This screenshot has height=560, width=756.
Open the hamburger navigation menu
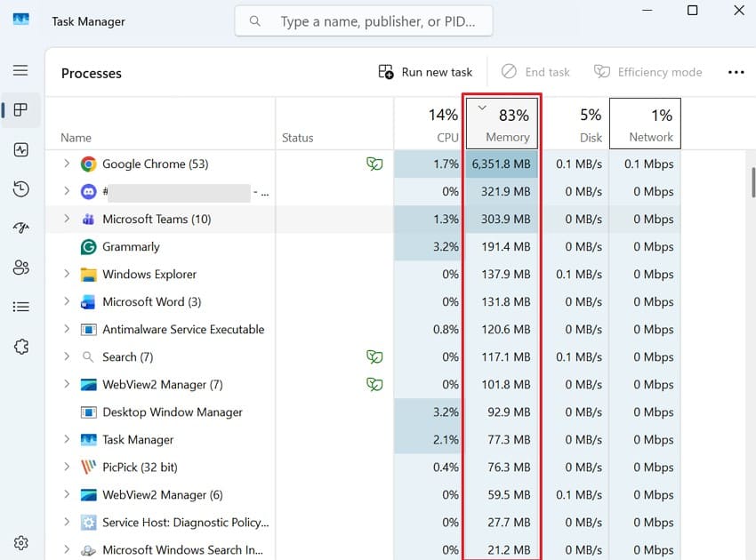[x=20, y=70]
